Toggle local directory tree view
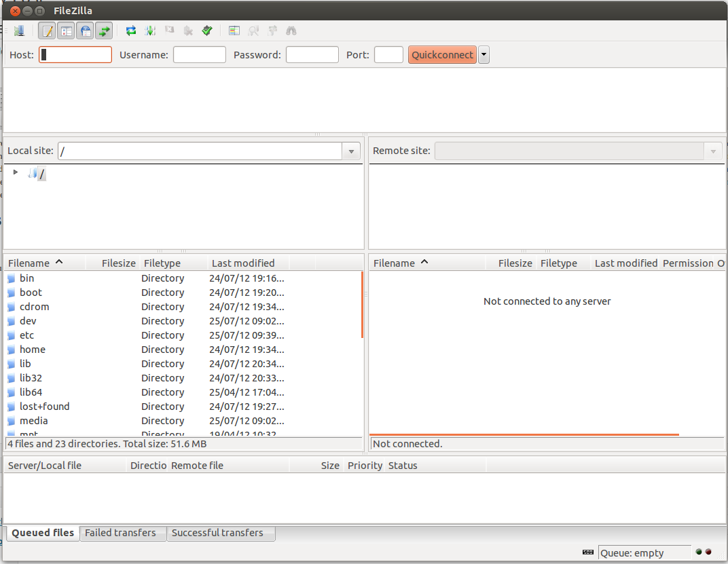 click(66, 31)
